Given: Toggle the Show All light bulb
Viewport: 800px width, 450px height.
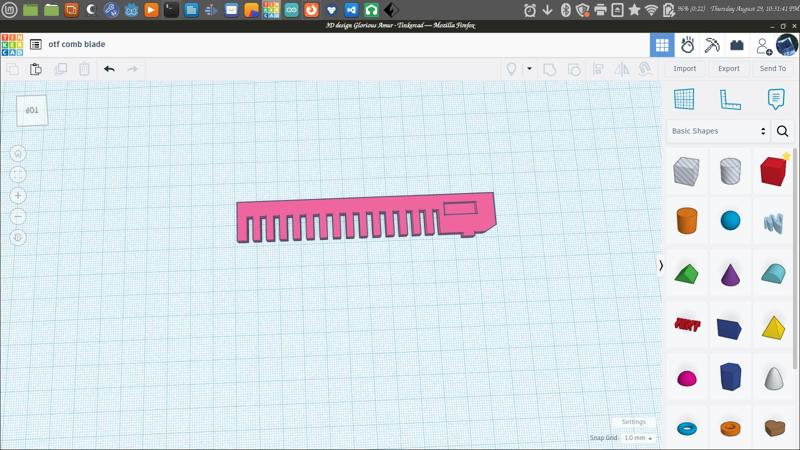Looking at the screenshot, I should pyautogui.click(x=511, y=69).
